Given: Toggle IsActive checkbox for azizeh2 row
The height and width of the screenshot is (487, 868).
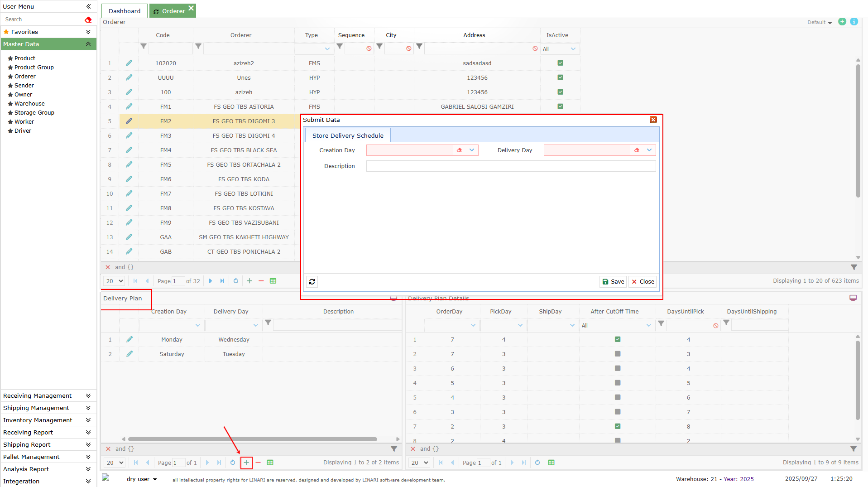Looking at the screenshot, I should click(560, 63).
